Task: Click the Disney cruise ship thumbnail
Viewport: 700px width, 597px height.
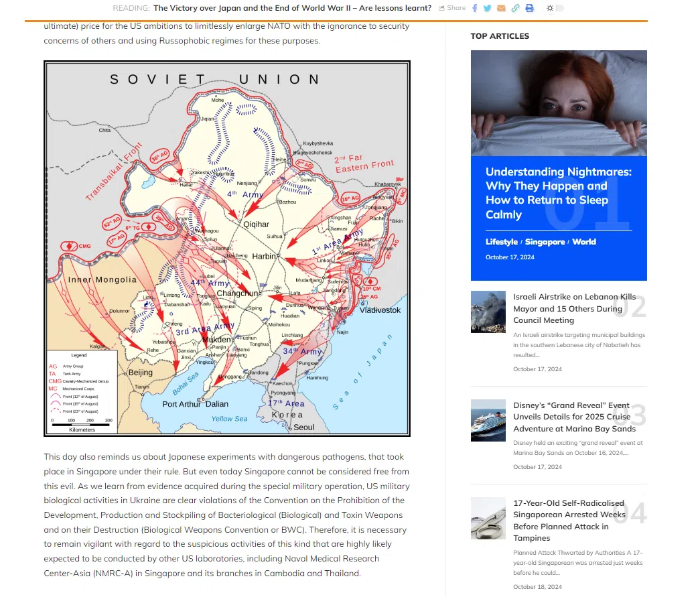Action: [x=488, y=420]
